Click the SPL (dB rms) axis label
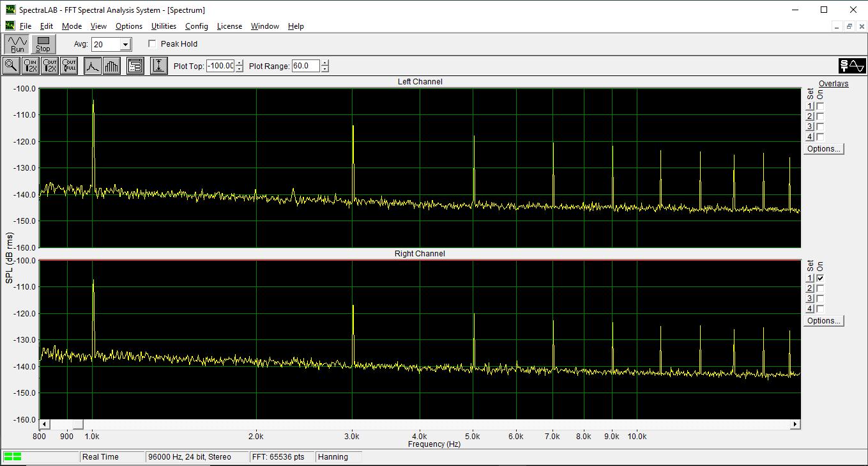 click(x=9, y=258)
